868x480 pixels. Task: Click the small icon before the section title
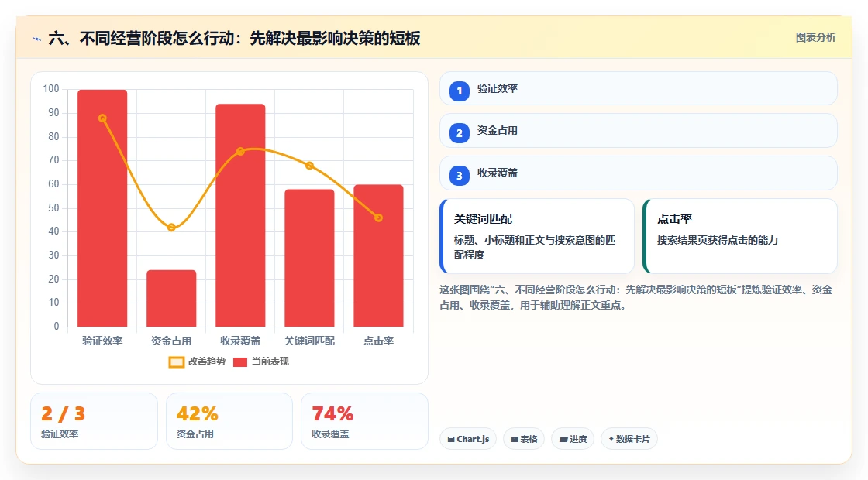point(37,39)
